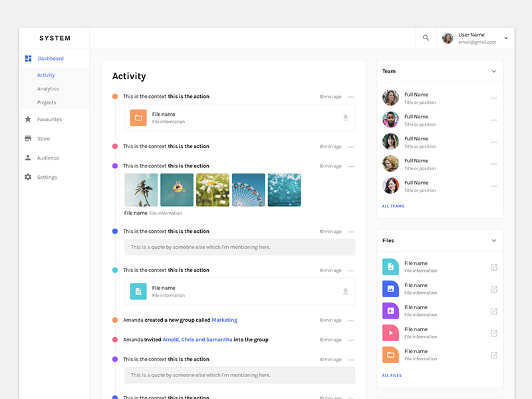The height and width of the screenshot is (399, 532).
Task: Open more options for Marketing group activity
Action: click(x=351, y=321)
